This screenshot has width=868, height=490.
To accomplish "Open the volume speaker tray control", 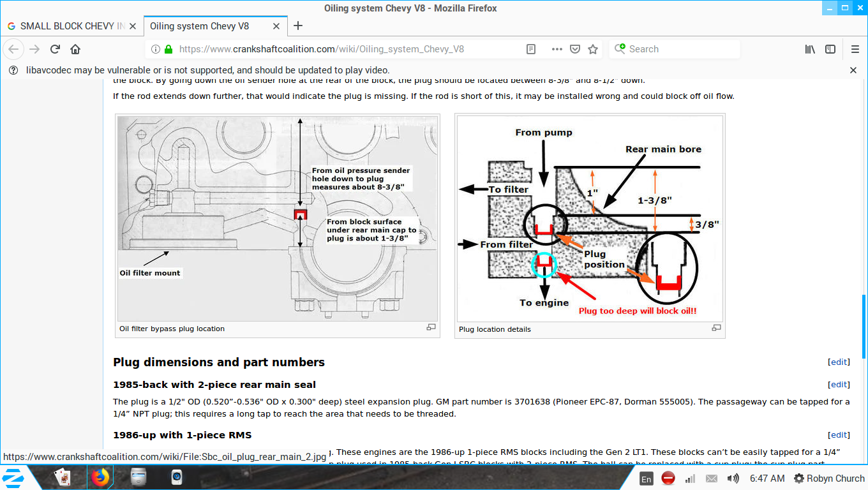I will point(733,479).
